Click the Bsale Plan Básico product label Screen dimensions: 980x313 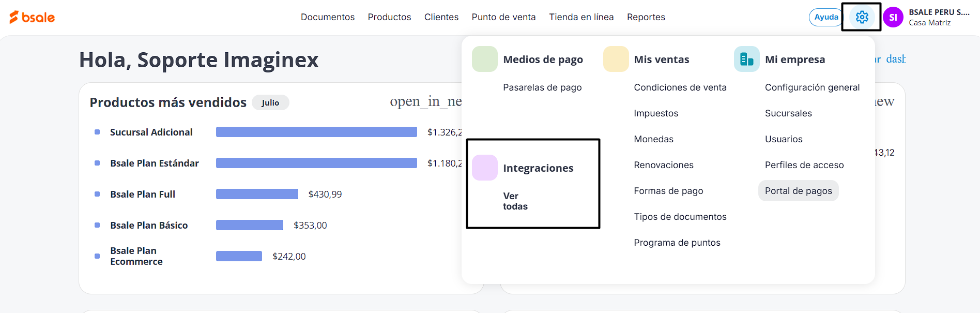149,226
